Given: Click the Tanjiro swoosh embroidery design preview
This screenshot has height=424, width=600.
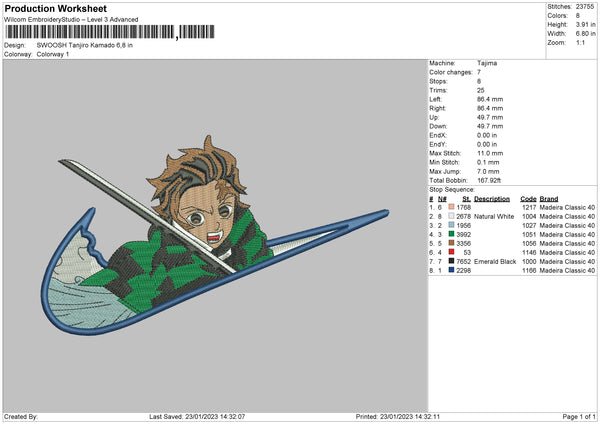Looking at the screenshot, I should (x=214, y=237).
